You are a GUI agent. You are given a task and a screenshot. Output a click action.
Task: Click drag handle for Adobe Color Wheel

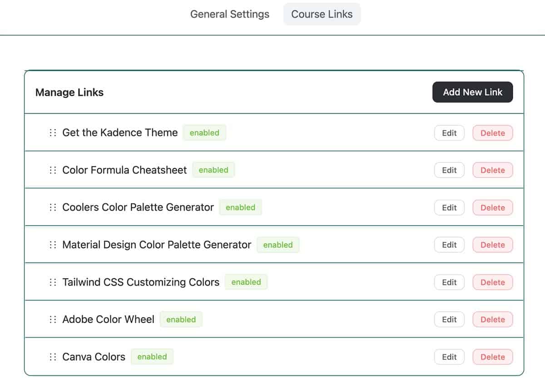(x=53, y=319)
